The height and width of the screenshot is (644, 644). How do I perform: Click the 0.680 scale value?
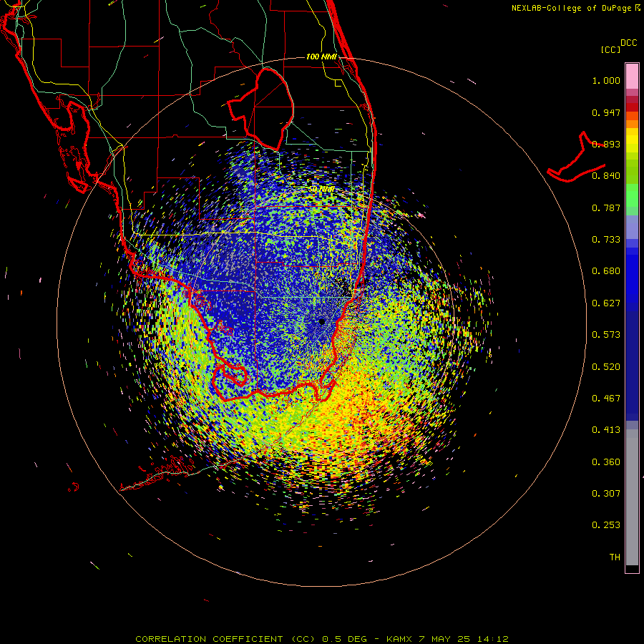[606, 271]
